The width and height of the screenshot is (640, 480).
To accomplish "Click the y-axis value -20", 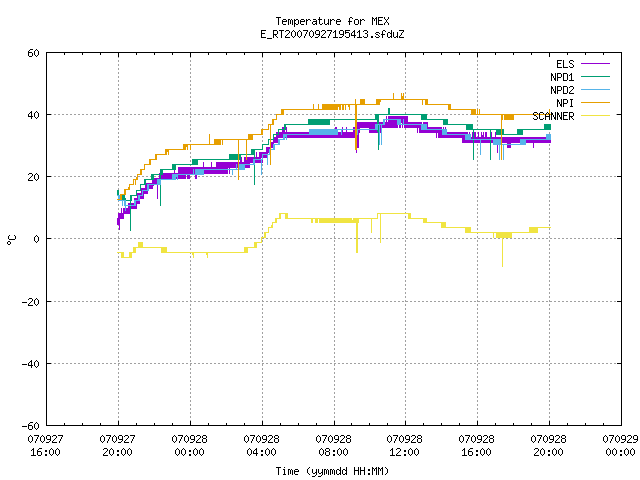I will (x=31, y=302).
